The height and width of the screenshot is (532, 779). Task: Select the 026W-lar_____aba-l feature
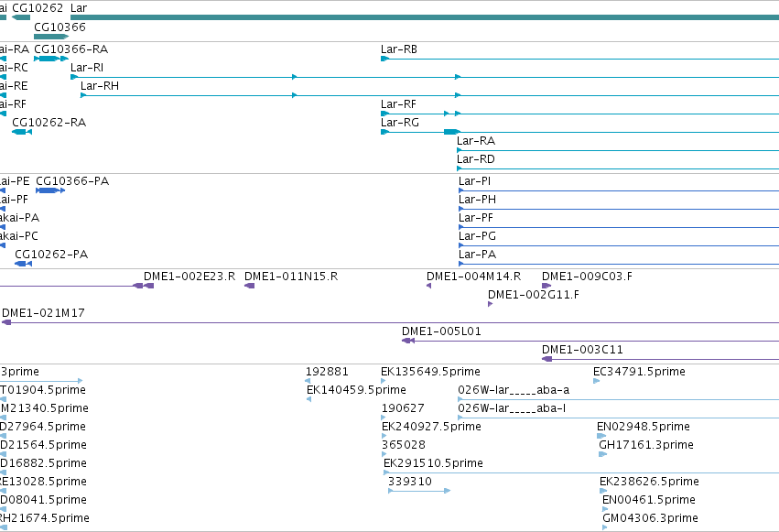click(618, 418)
